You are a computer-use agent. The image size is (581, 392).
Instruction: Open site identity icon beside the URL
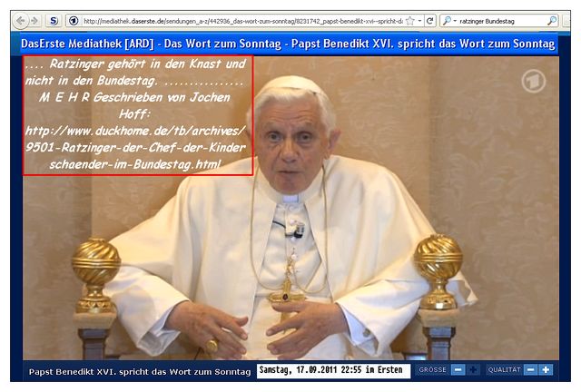pyautogui.click(x=74, y=21)
